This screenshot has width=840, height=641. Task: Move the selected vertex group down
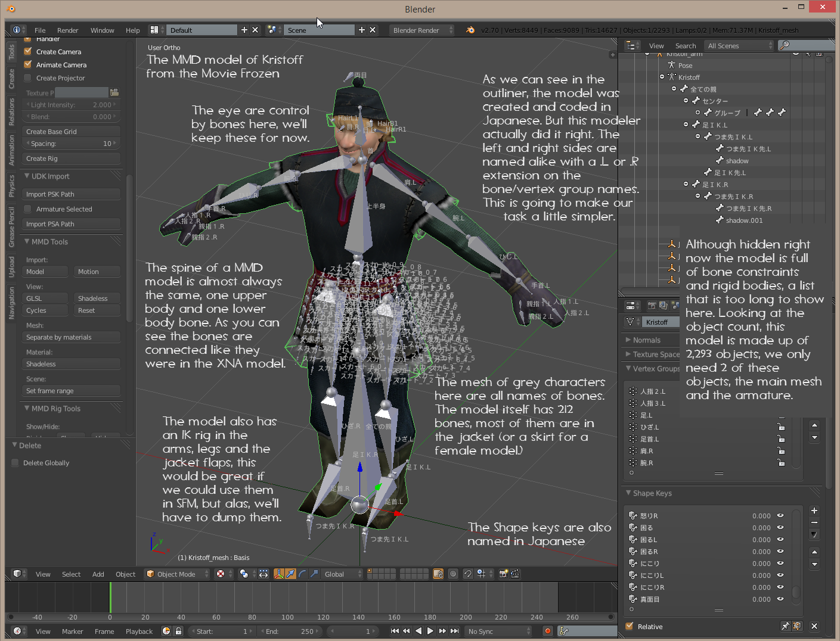814,437
